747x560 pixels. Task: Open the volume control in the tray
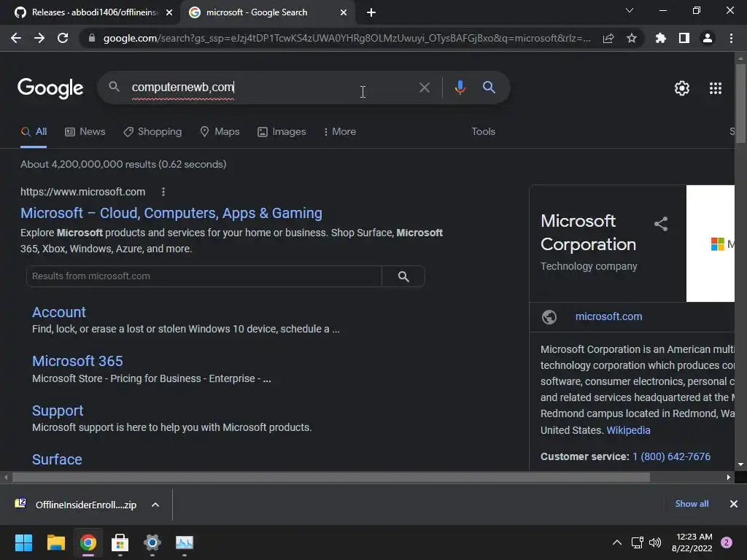coord(655,542)
